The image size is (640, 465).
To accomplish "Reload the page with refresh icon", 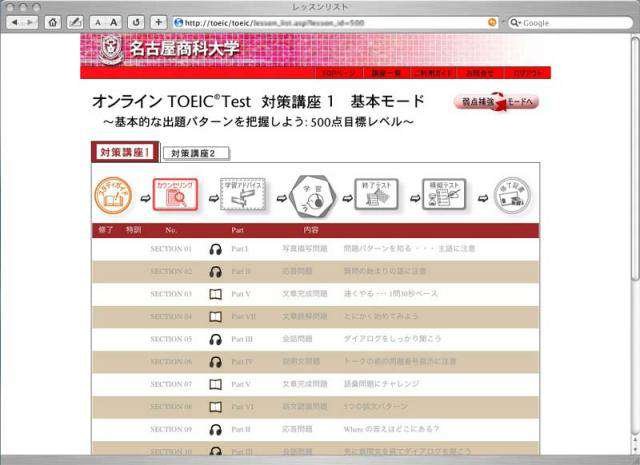I will [x=136, y=22].
